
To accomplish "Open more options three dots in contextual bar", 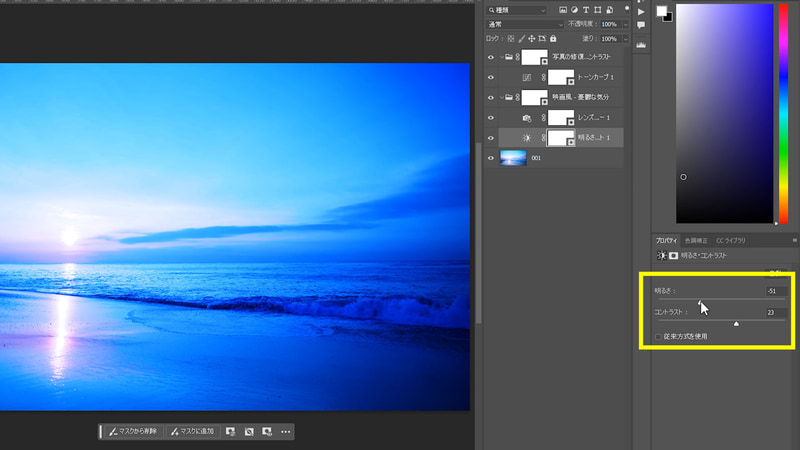I will [286, 432].
